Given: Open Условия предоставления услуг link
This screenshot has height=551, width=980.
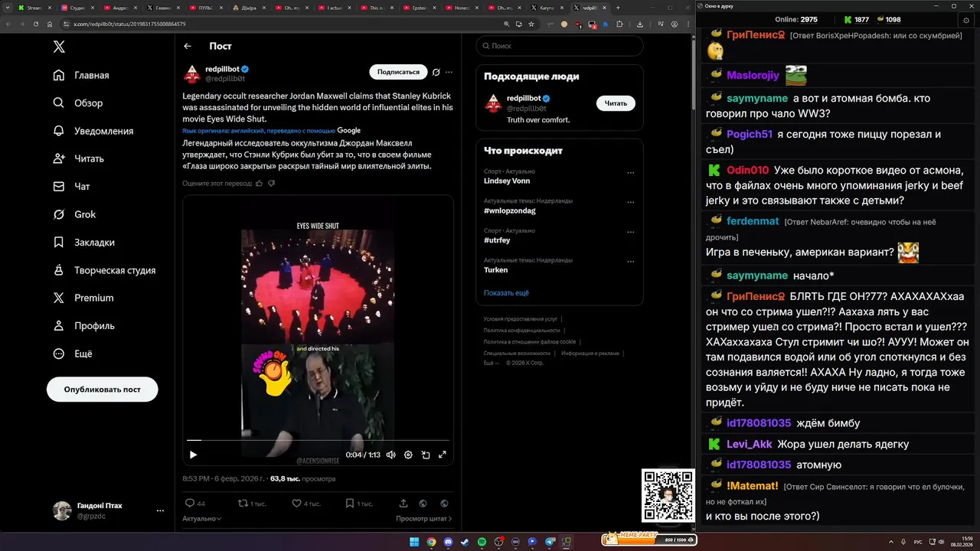Looking at the screenshot, I should [521, 318].
